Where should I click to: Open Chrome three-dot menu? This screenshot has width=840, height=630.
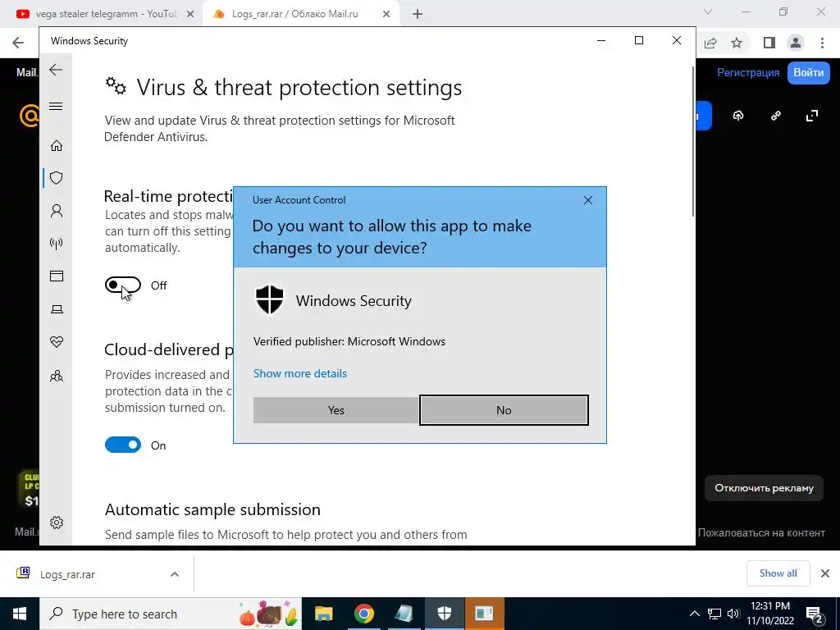(x=822, y=43)
